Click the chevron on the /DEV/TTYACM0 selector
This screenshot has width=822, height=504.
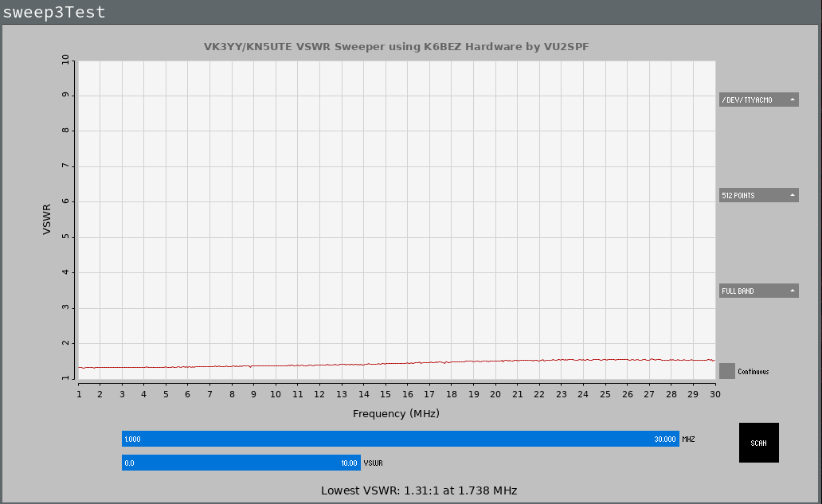[793, 99]
